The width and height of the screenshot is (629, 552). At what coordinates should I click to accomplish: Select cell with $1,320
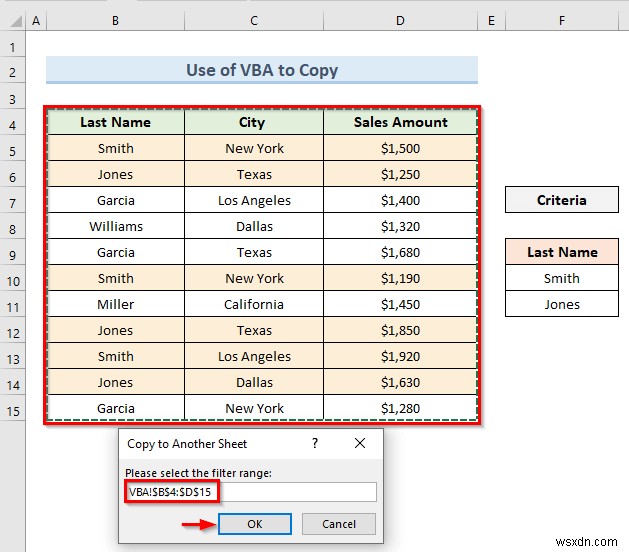click(x=400, y=226)
